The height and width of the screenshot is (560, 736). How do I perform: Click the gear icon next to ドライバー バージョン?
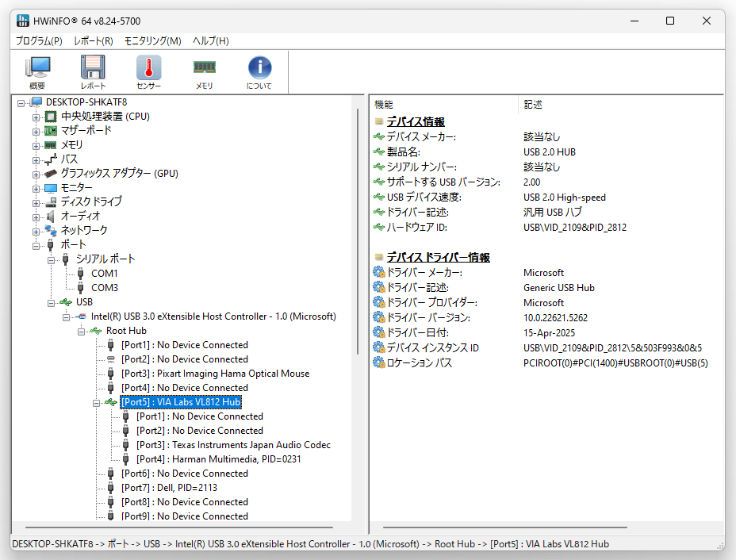point(379,317)
